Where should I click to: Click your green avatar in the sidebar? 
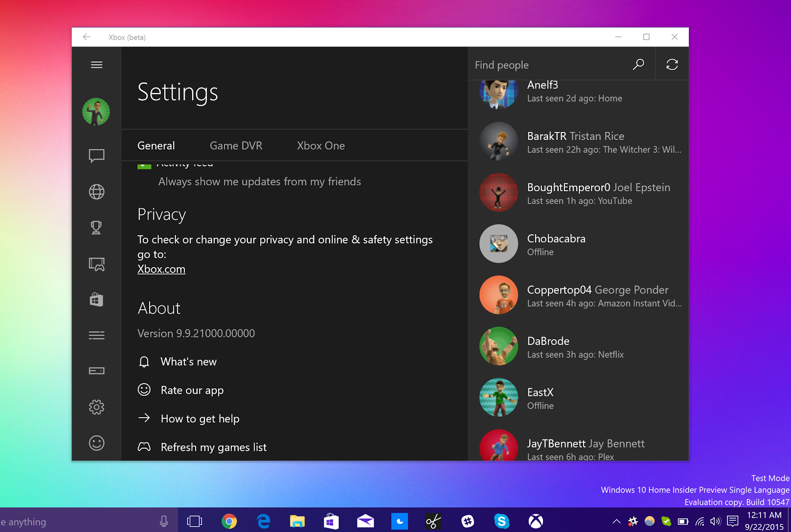pos(96,112)
